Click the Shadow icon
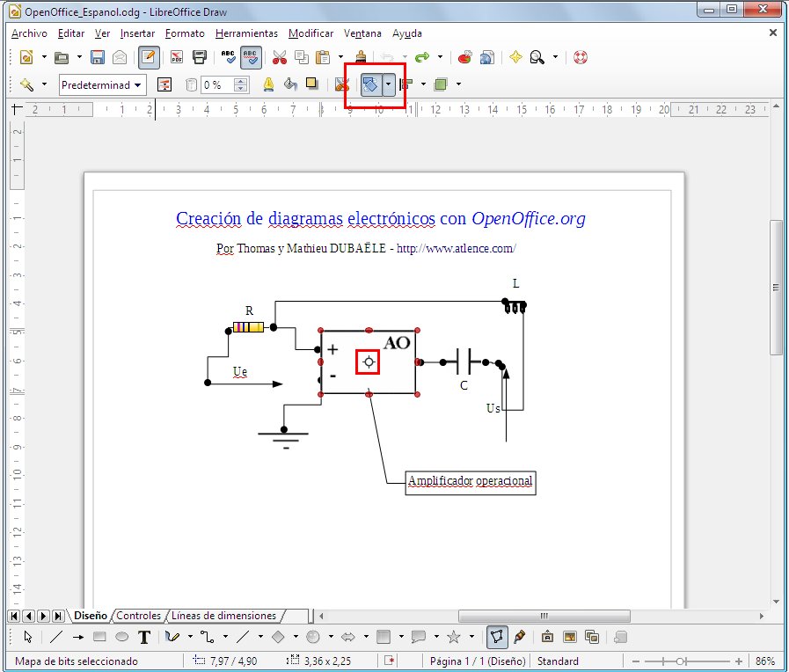789x672 pixels. pyautogui.click(x=312, y=84)
